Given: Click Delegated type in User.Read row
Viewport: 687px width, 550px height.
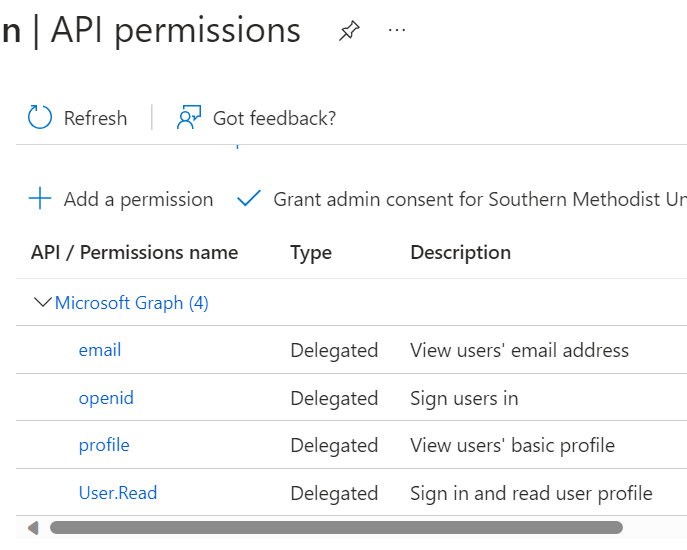Looking at the screenshot, I should click(334, 493).
